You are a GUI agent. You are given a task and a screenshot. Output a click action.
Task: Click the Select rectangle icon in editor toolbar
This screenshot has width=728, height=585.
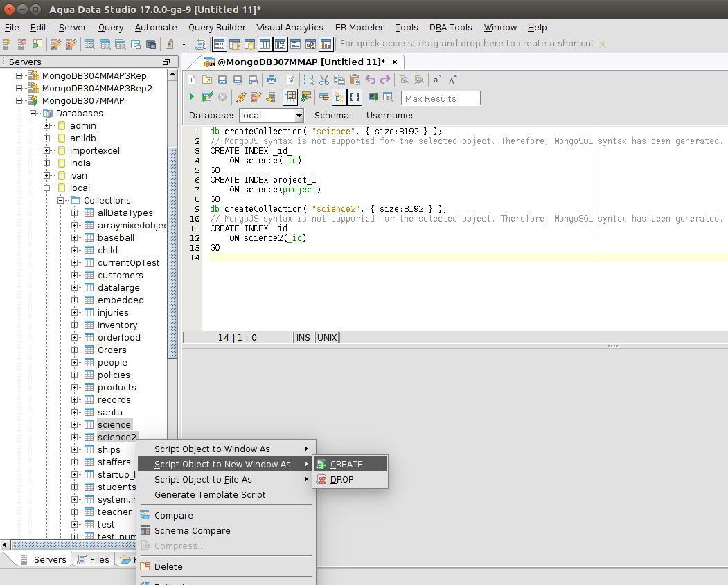[309, 80]
